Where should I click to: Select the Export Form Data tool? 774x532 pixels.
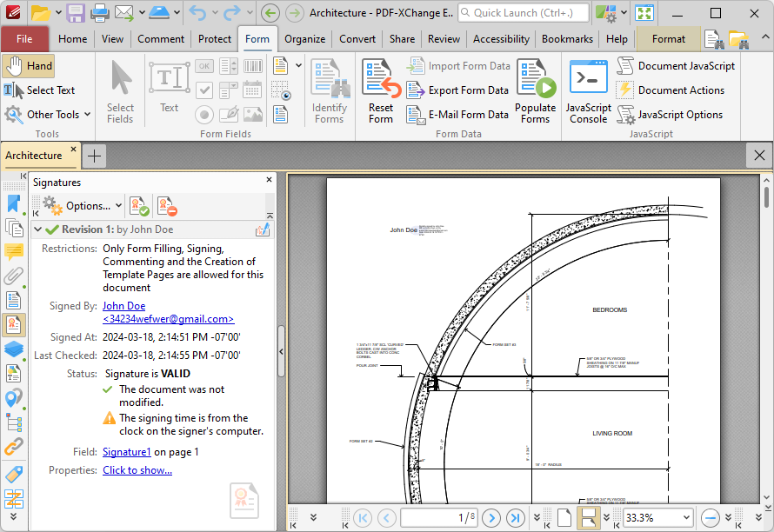click(457, 90)
